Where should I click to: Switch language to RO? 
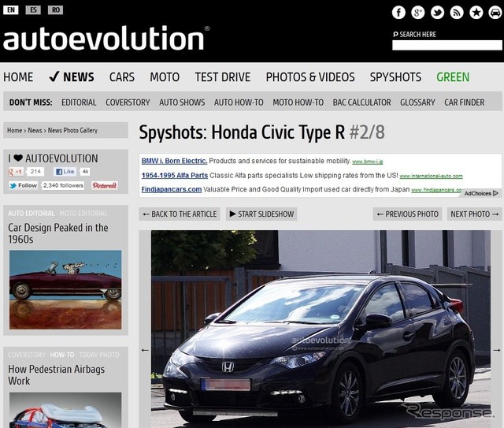tap(56, 10)
